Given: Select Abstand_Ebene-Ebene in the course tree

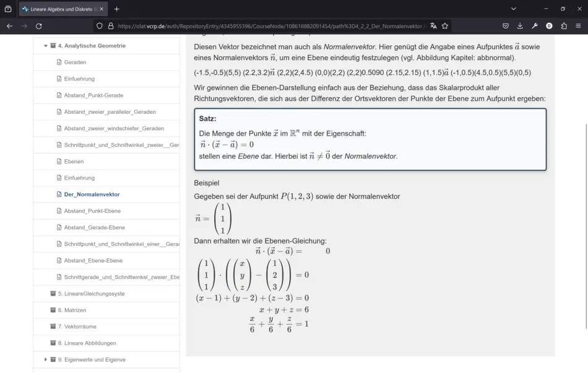Looking at the screenshot, I should point(93,261).
